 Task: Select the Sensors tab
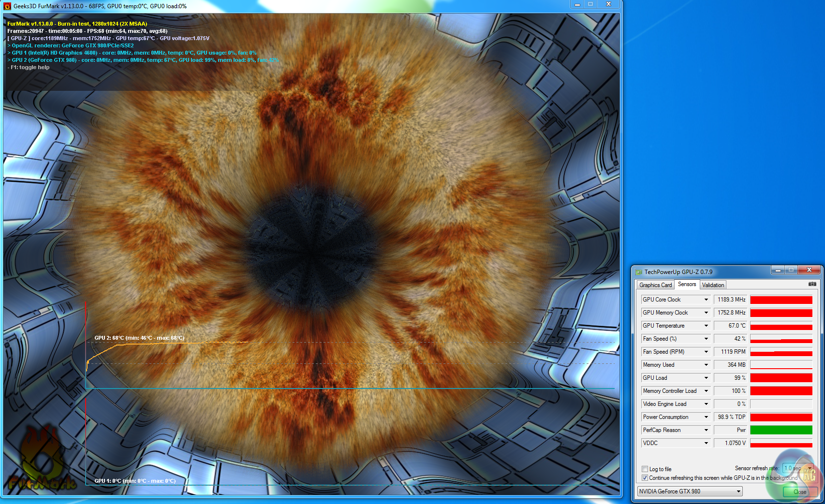click(687, 284)
